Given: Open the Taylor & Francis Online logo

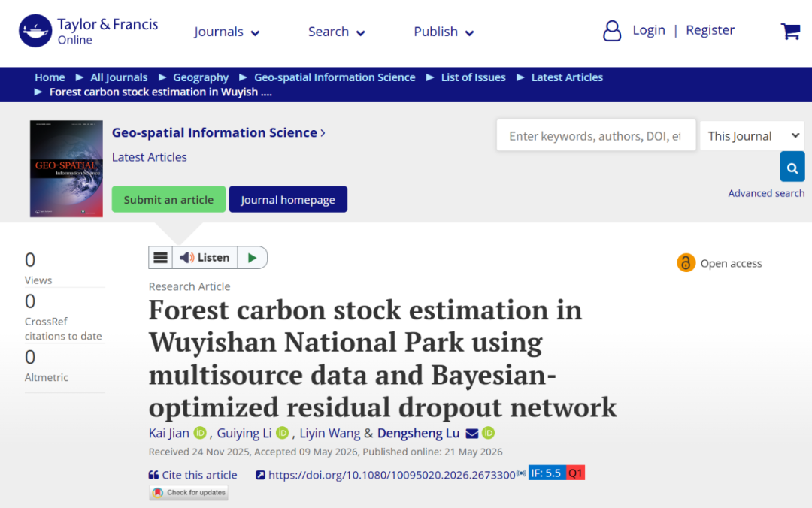Looking at the screenshot, I should click(x=88, y=31).
